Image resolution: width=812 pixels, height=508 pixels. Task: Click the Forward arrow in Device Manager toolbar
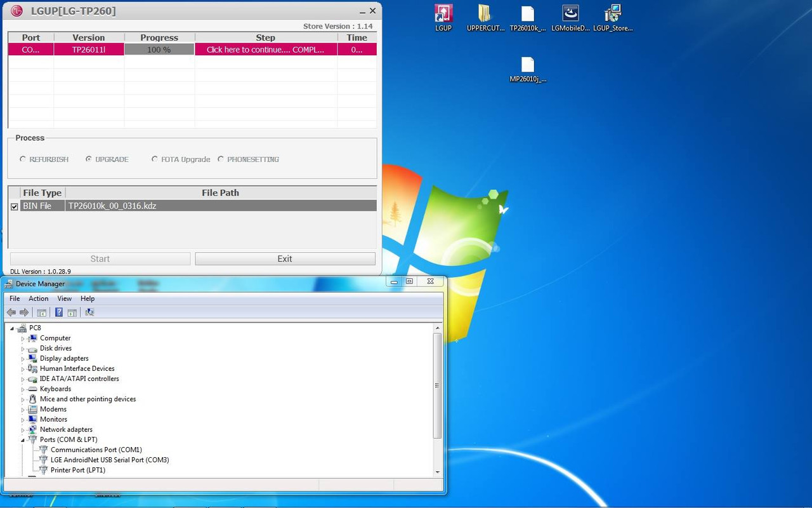point(24,312)
